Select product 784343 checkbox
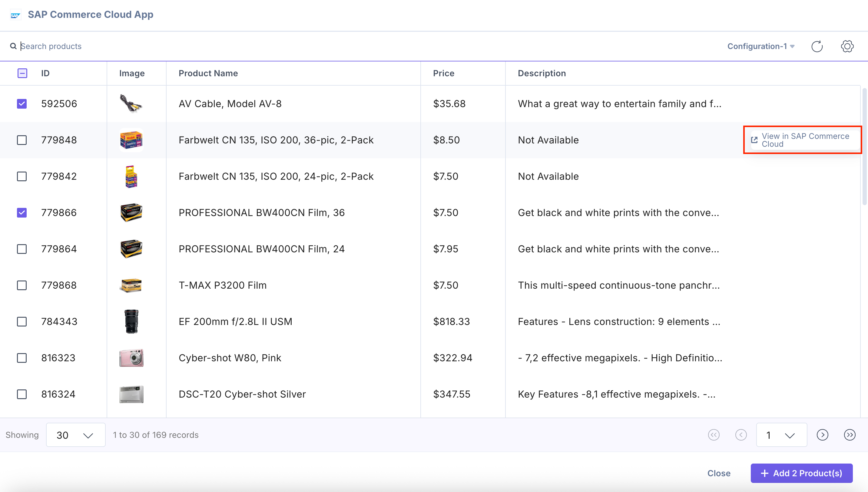Image resolution: width=868 pixels, height=492 pixels. (x=22, y=322)
